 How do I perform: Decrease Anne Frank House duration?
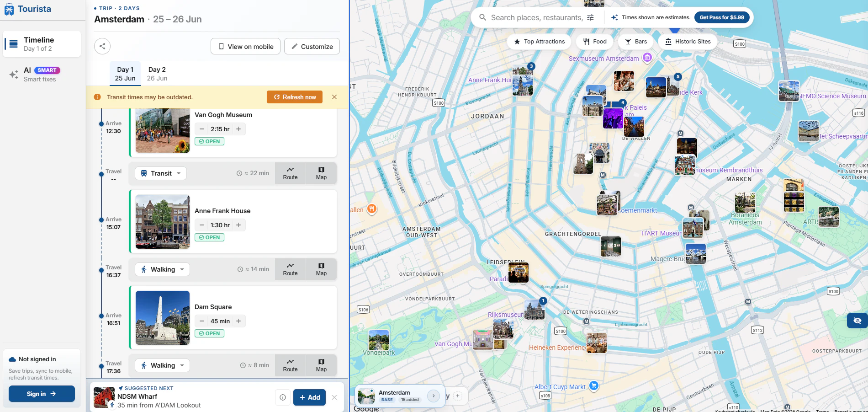[202, 225]
